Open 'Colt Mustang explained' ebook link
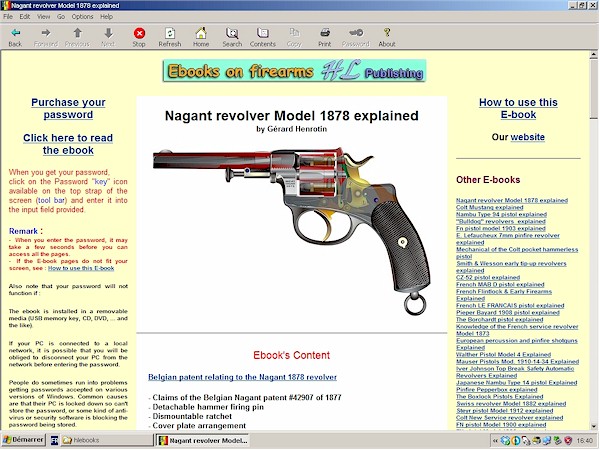 489,207
